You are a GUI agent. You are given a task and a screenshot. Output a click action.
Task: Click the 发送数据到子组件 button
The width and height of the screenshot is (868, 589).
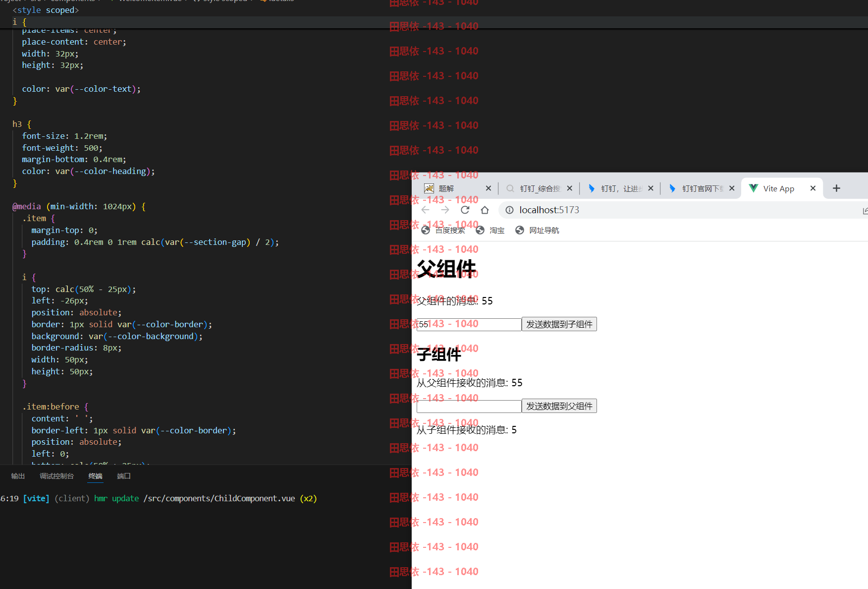point(559,324)
